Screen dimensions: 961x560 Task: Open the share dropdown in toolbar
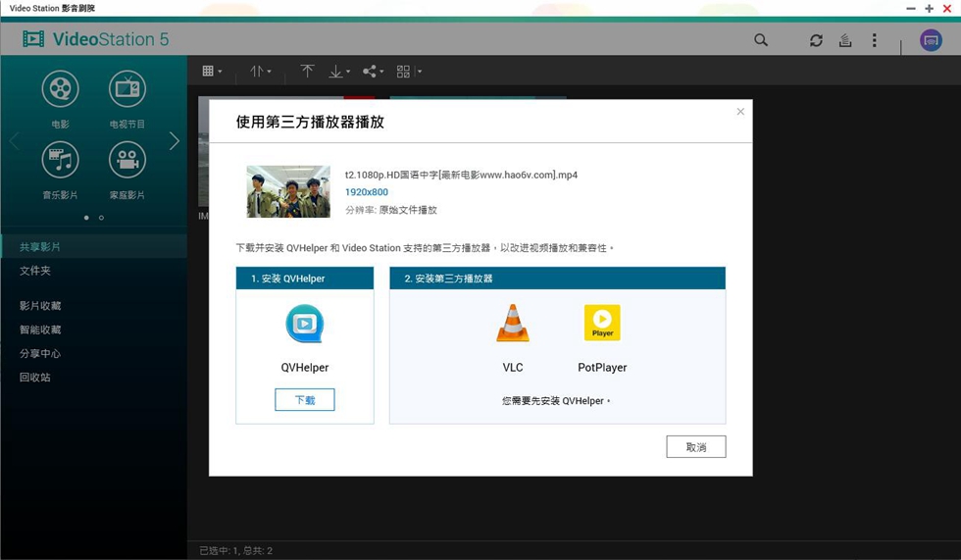[373, 71]
